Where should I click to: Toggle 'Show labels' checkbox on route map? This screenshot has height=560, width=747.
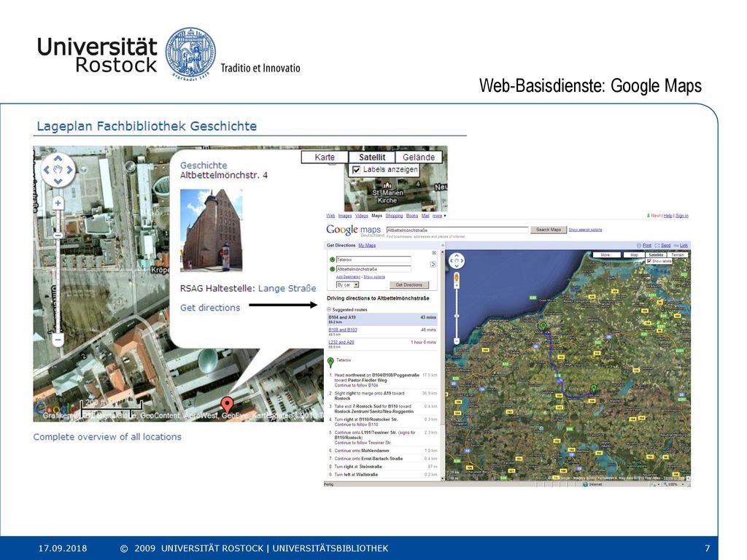[649, 261]
